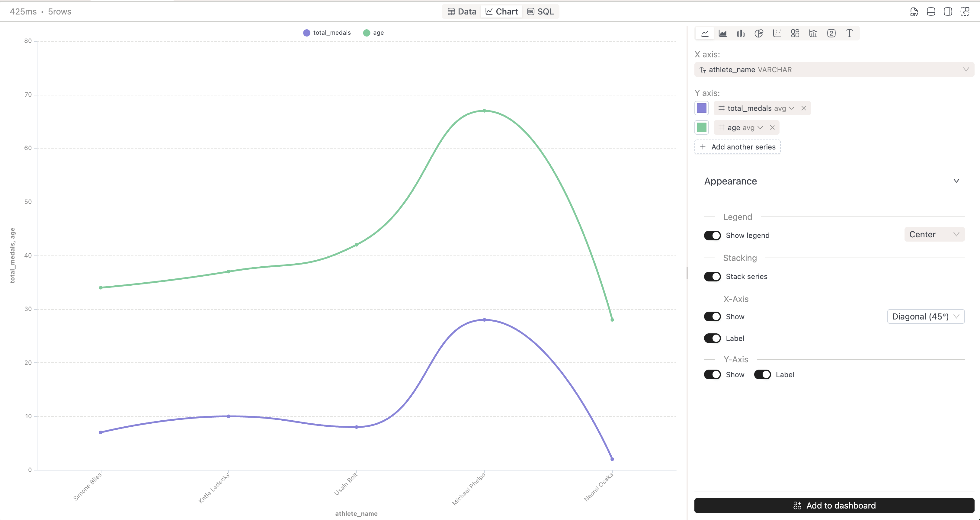Select the area chart type
This screenshot has width=980, height=520.
tap(723, 33)
